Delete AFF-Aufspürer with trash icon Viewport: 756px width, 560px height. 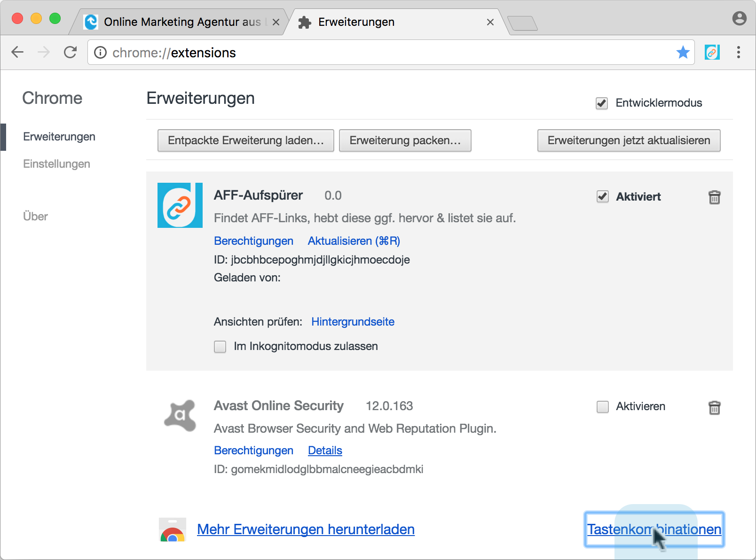[x=714, y=197]
